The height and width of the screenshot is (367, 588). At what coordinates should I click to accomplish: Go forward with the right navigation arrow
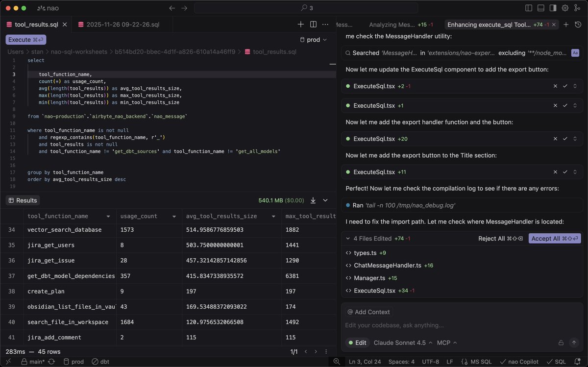tap(184, 8)
